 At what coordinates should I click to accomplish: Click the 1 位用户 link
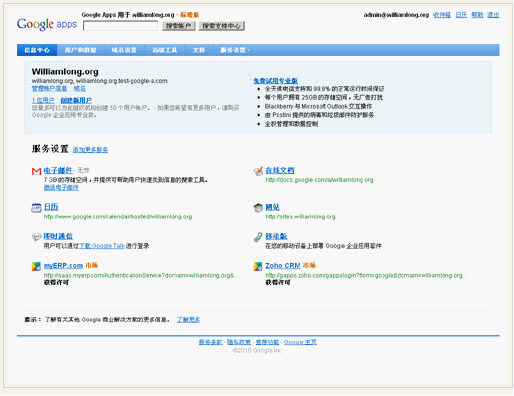click(x=43, y=100)
